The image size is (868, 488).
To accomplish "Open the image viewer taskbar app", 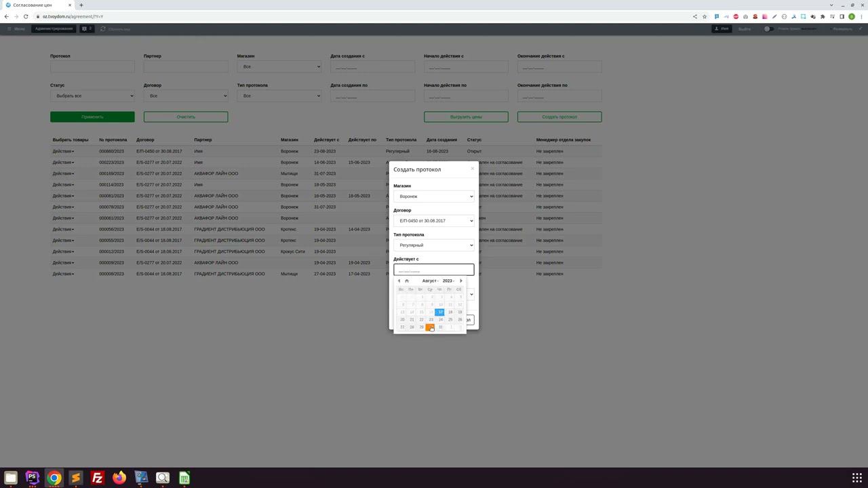I will point(163,478).
